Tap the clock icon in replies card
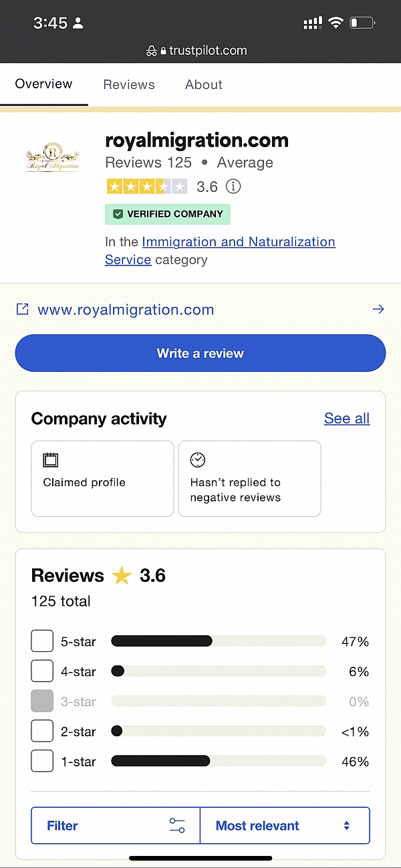The width and height of the screenshot is (401, 868). pyautogui.click(x=198, y=459)
